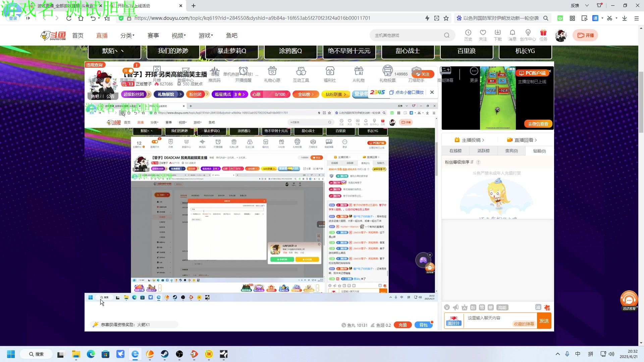Screen dimensions: 644x362
Task: Expand the orange 粉丝团 pill
Action: point(198,95)
